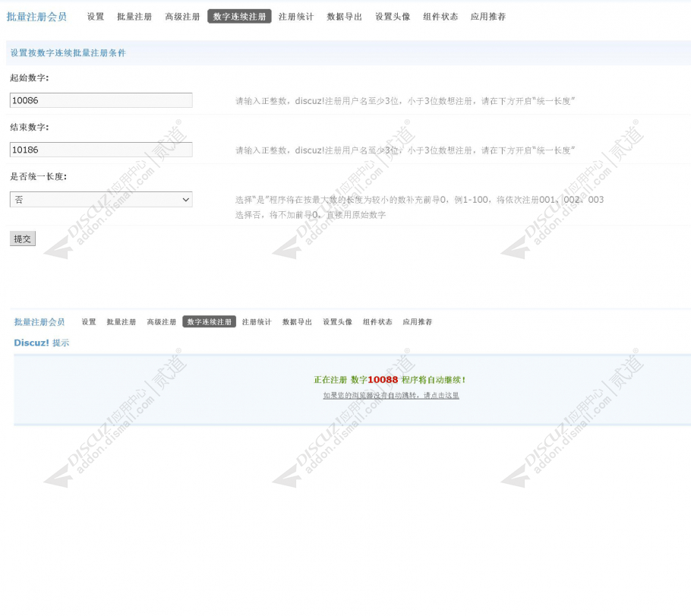Screen dimensions: 691x616
Task: Focus the 起始数字 field containing 10086
Action: point(101,100)
